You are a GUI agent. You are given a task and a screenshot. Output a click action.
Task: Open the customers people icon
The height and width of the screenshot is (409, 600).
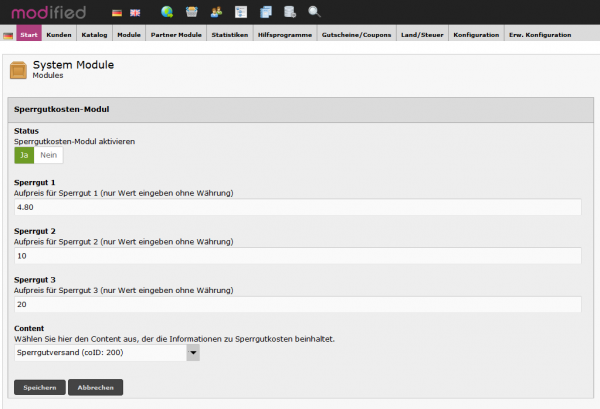pos(216,12)
